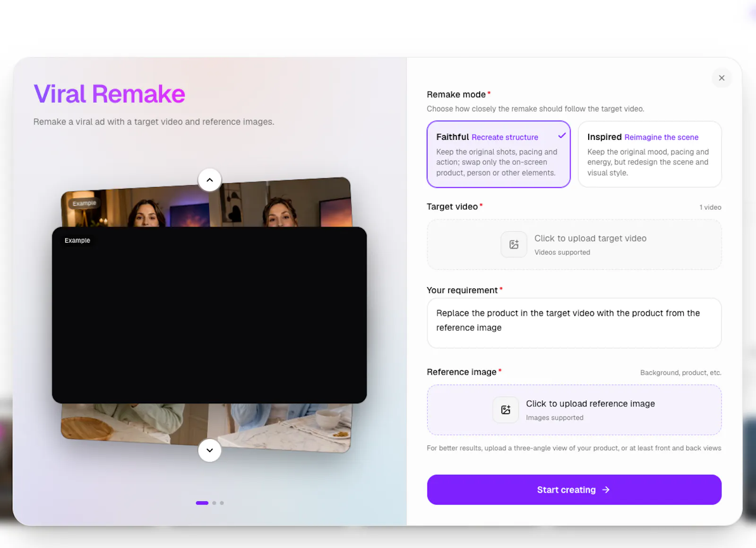Click the target video upload icon
The image size is (756, 548).
coord(514,244)
